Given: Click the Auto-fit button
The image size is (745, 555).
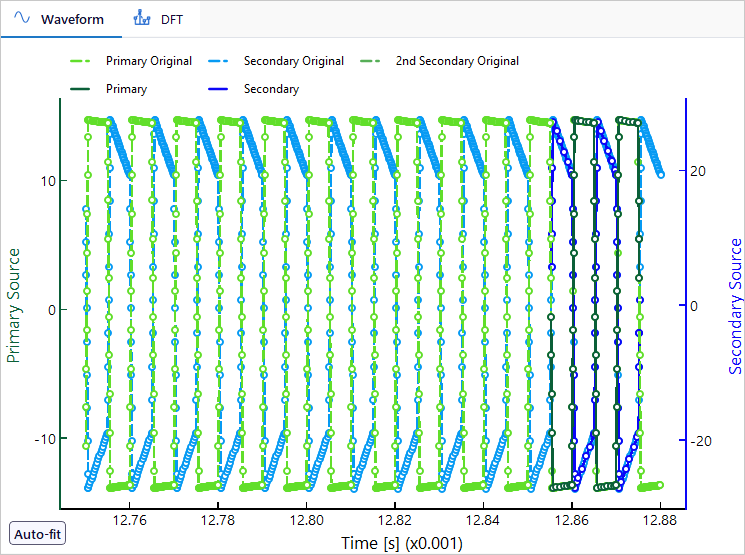Looking at the screenshot, I should click(38, 534).
